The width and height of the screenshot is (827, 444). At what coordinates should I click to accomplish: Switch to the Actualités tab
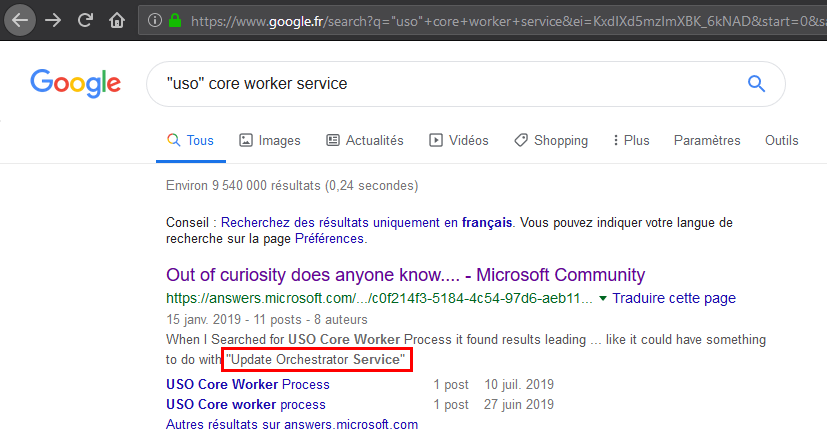(x=365, y=141)
